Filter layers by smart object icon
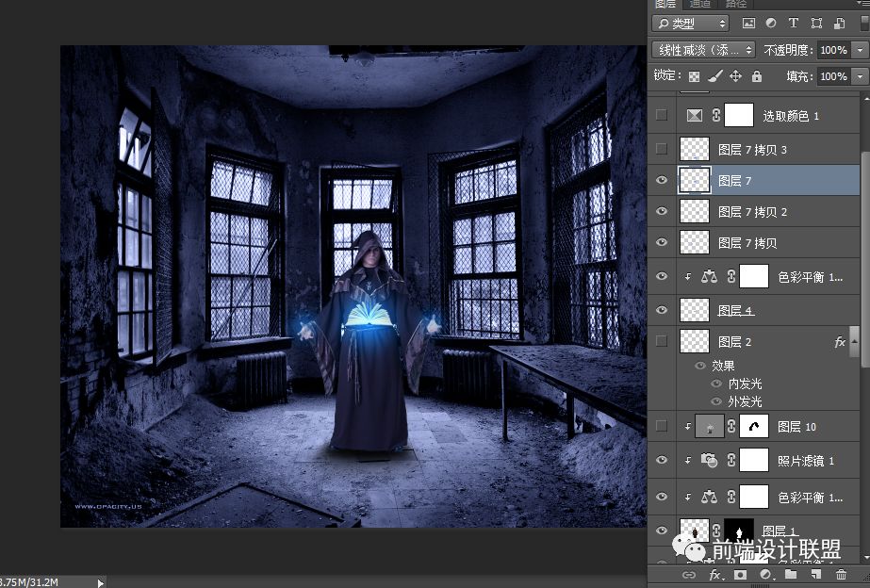Screen dimensions: 870x588 point(840,24)
